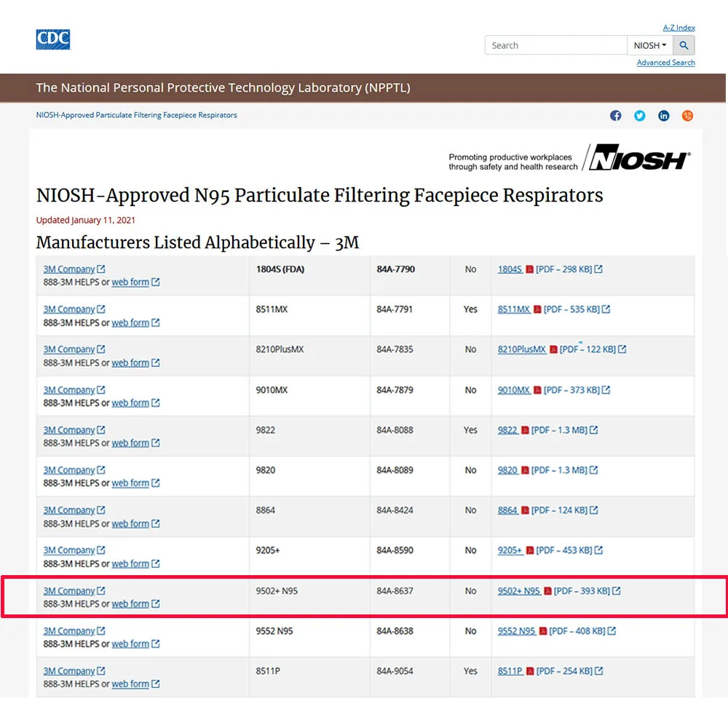Click external-link icon after 8511P PDF size

(x=599, y=671)
